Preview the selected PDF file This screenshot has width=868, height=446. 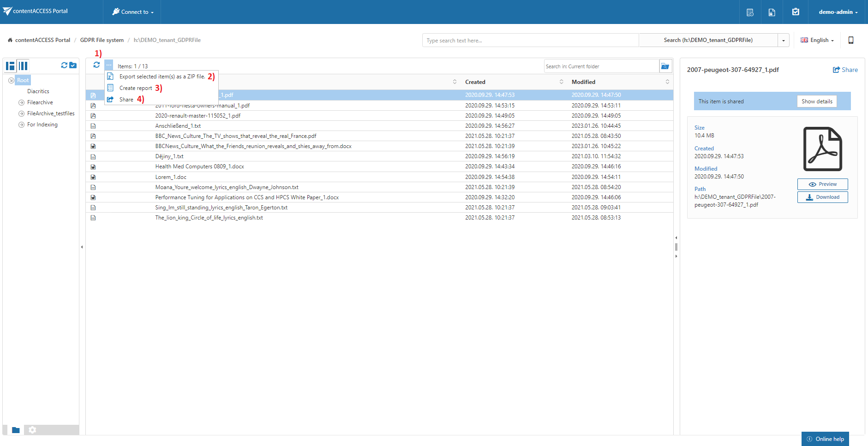click(x=822, y=184)
